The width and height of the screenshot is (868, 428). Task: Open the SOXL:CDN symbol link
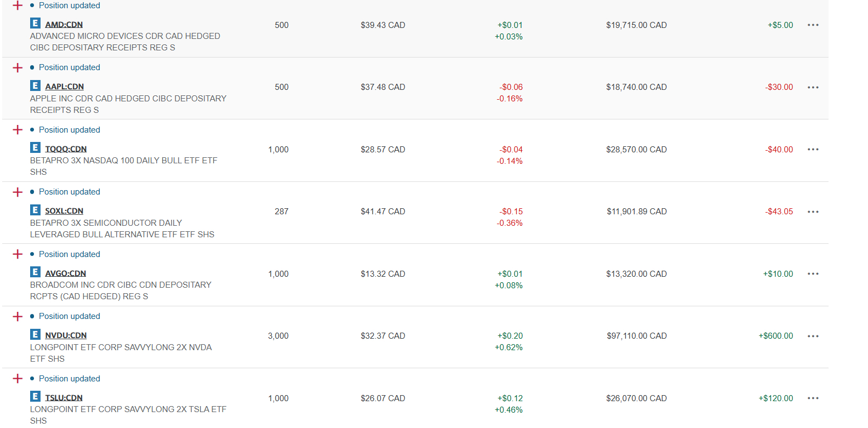(64, 211)
